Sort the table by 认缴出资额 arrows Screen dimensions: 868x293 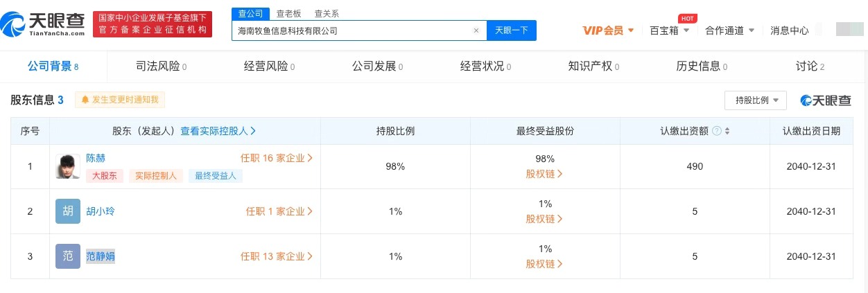(x=727, y=131)
